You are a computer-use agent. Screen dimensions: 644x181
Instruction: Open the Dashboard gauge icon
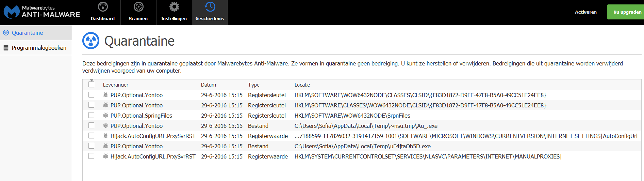[x=103, y=7]
